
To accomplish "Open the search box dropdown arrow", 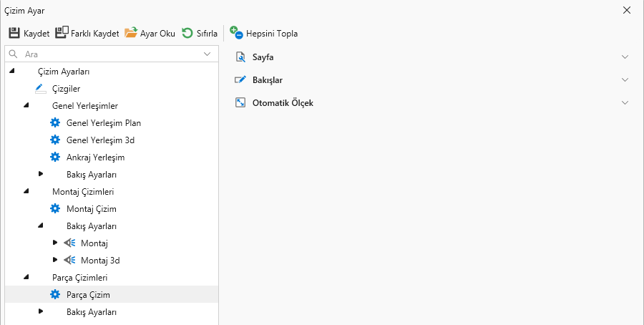I will click(208, 54).
